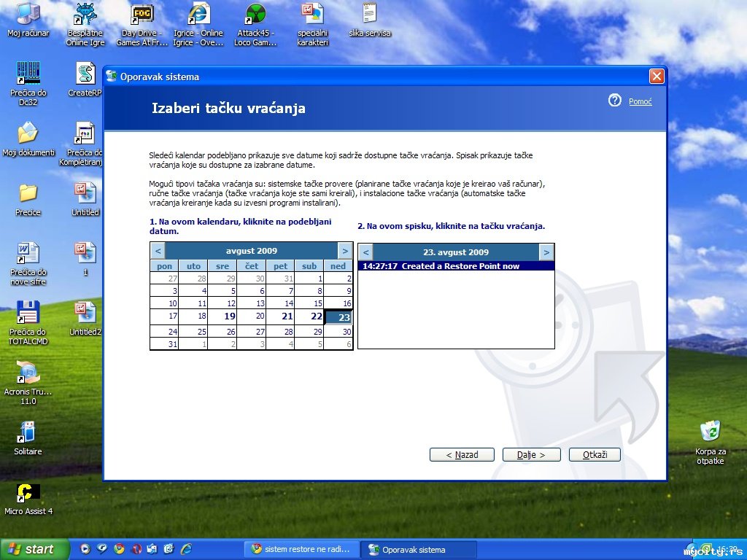
Task: Switch to 'sistem restore ne radi' taskbar window
Action: [301, 549]
